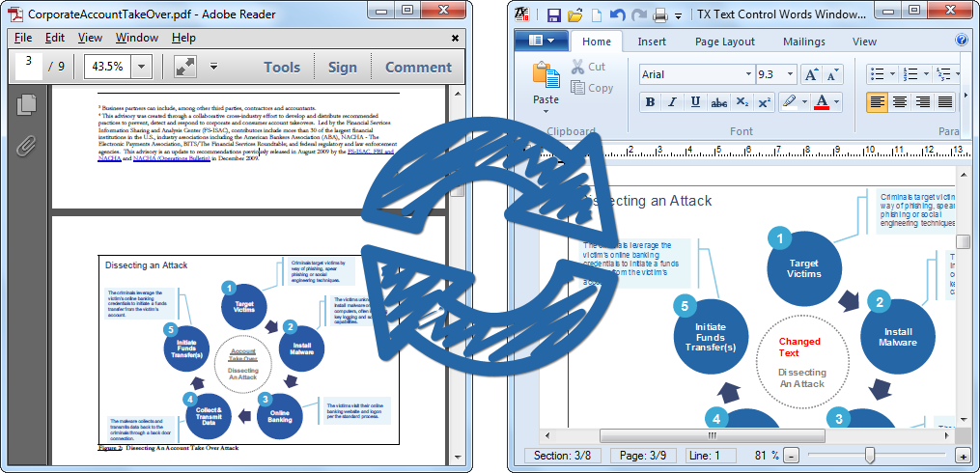
Task: Click the Redo arrow icon
Action: 639,15
